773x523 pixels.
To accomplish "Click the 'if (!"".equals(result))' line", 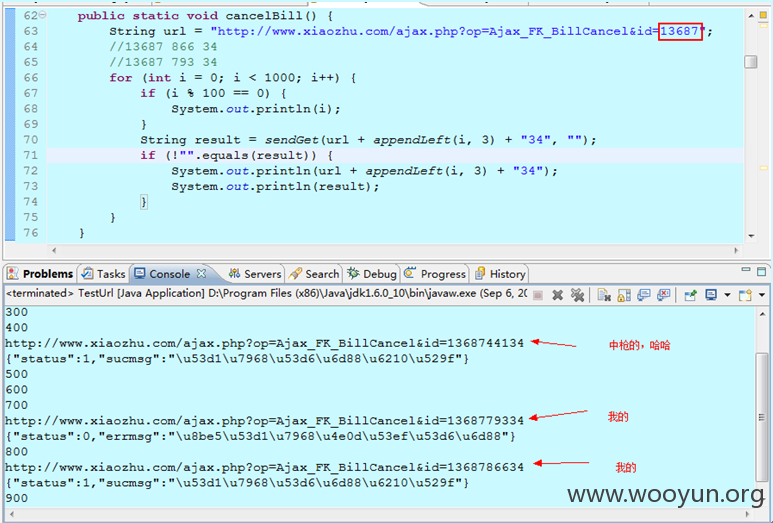I will (x=237, y=155).
